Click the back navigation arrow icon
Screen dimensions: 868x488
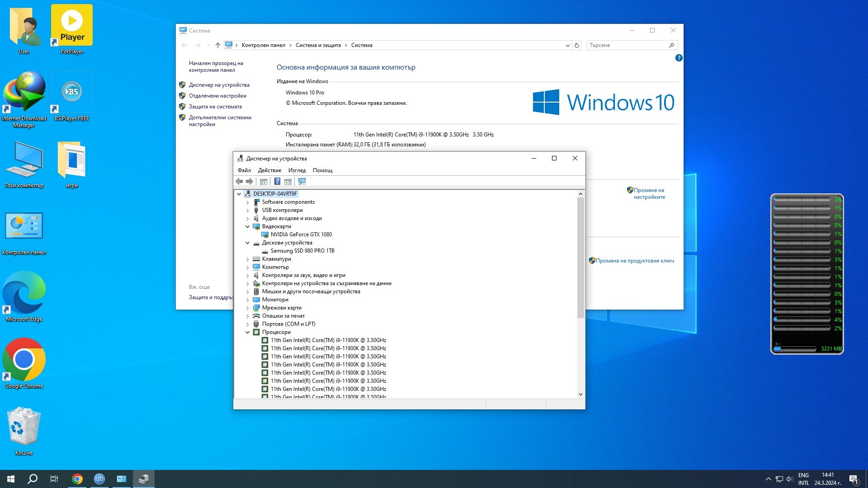[x=185, y=45]
